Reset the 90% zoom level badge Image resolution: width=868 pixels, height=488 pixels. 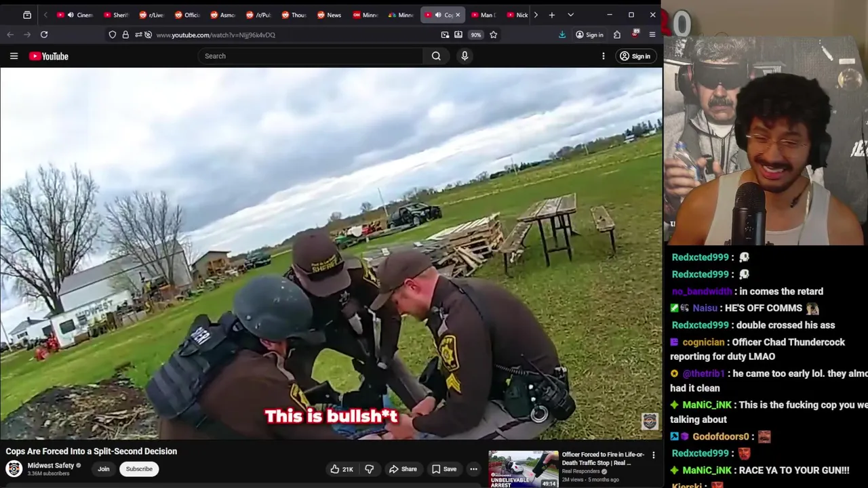pos(476,35)
